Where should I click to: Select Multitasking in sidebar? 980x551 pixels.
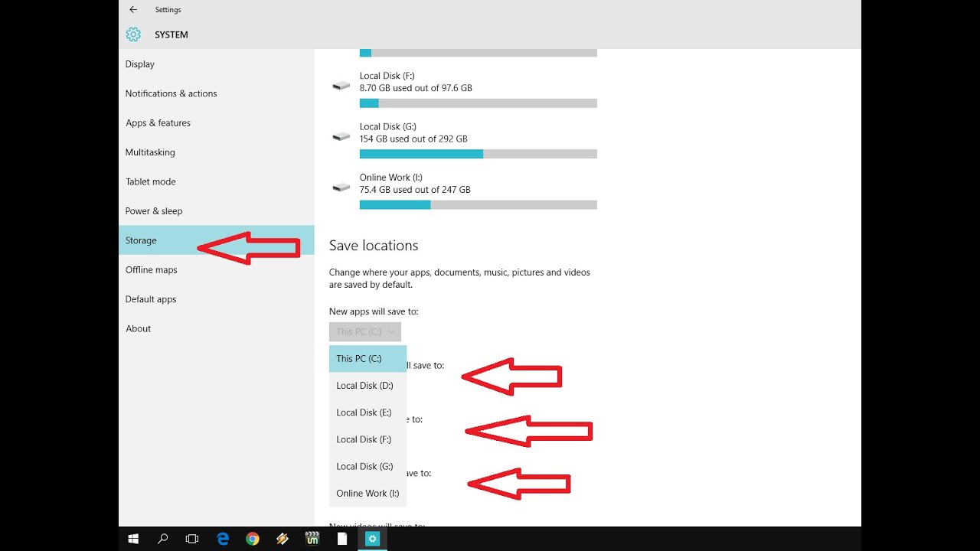[217, 152]
